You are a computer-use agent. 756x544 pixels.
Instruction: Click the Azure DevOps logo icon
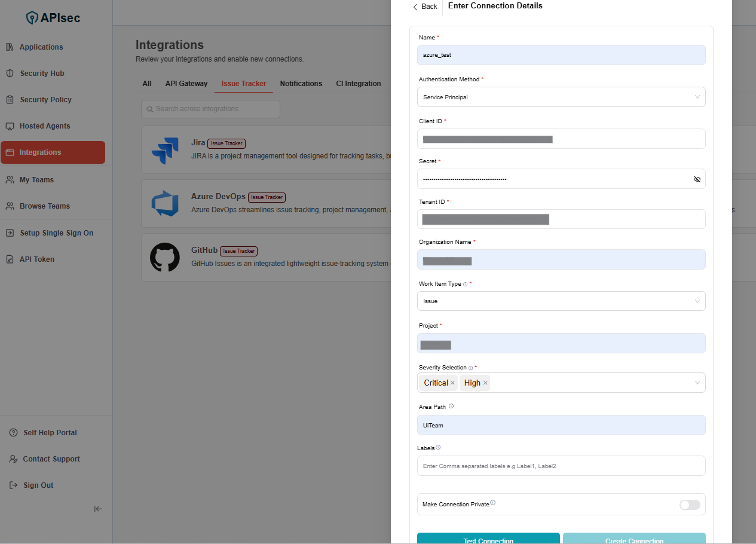(x=165, y=203)
